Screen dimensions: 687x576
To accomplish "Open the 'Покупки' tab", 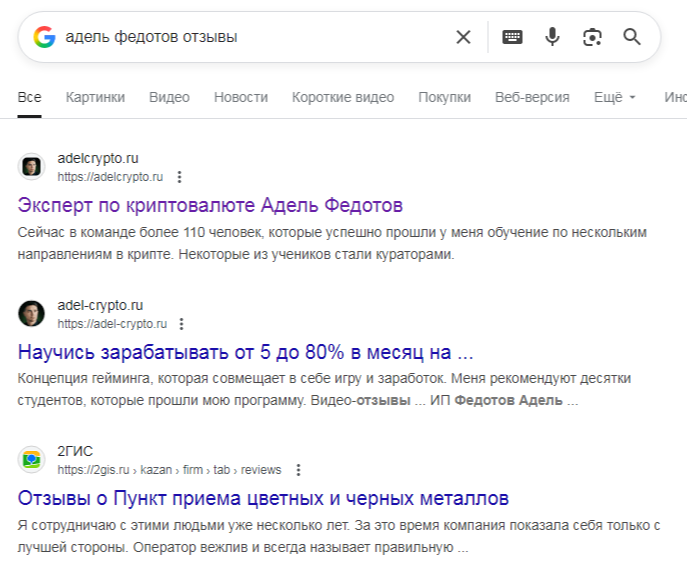I will point(444,97).
